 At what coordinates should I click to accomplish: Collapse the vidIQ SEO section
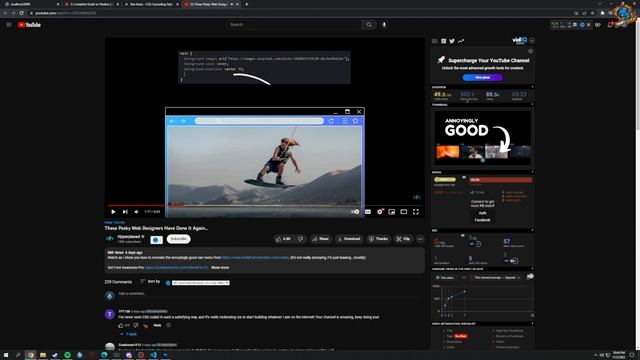532,230
